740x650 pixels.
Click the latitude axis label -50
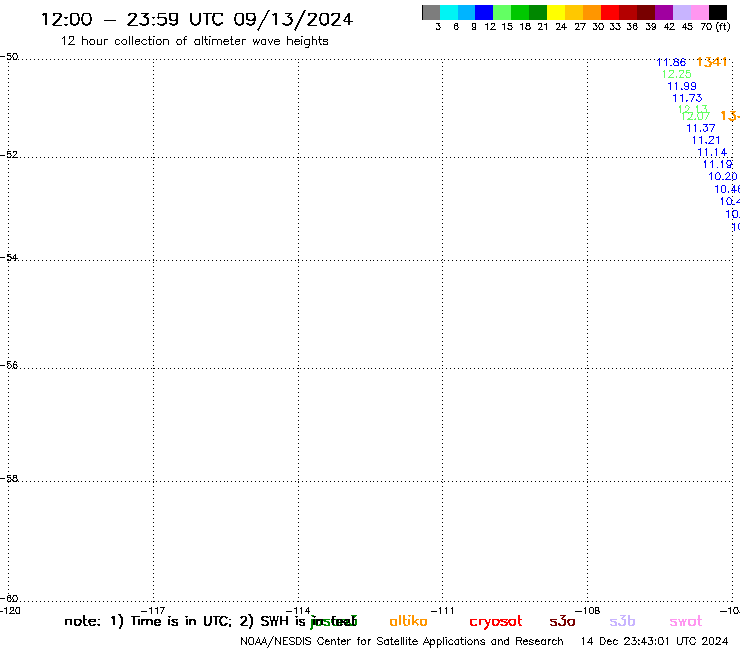click(x=9, y=57)
